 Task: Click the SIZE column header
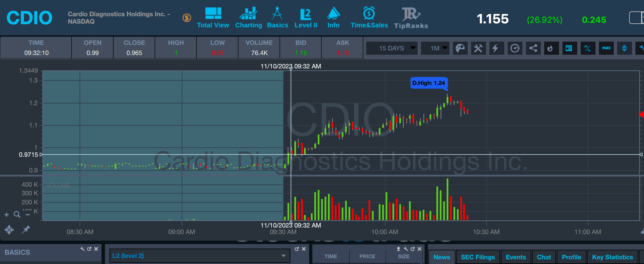pyautogui.click(x=404, y=256)
